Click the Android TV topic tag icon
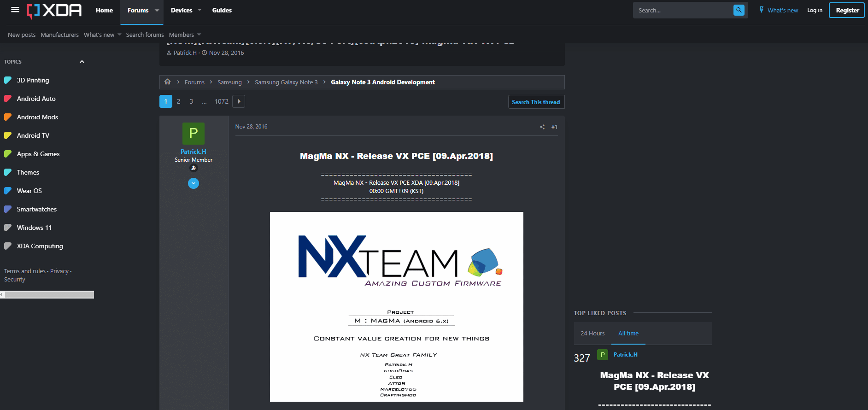This screenshot has height=410, width=868. 8,135
